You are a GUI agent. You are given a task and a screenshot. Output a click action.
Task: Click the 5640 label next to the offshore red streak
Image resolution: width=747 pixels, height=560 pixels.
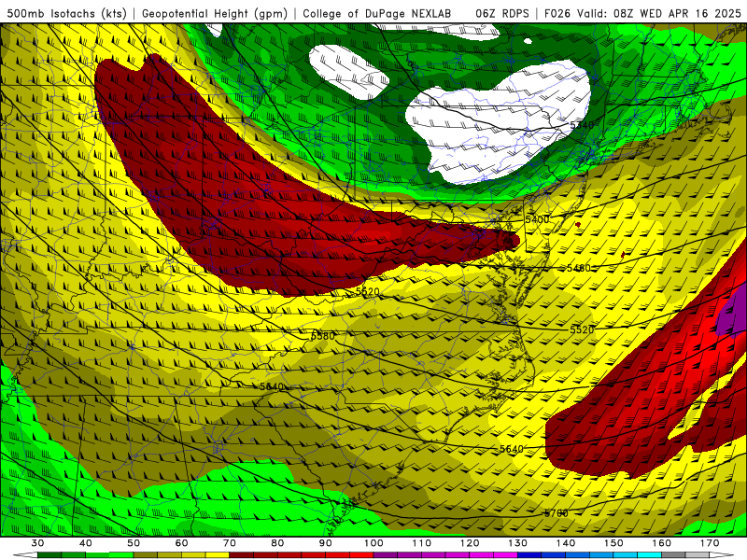(x=512, y=449)
